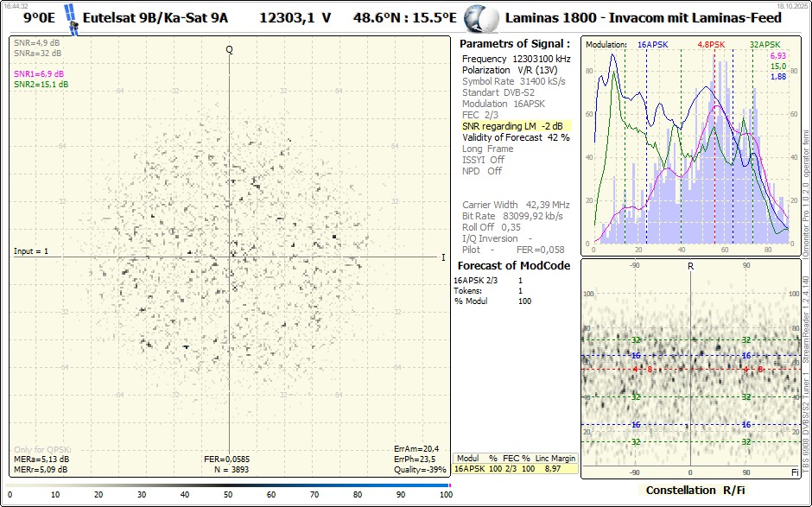
Task: Click the ISSYI Off row
Action: point(483,160)
